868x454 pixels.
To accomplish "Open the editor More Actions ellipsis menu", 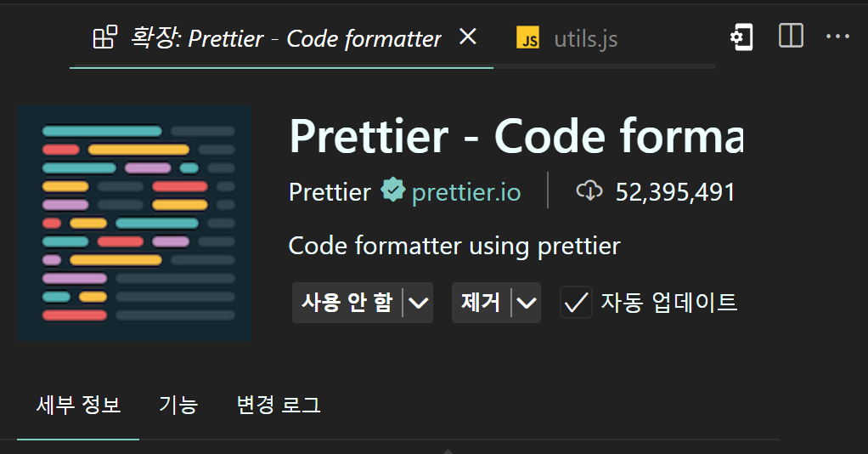I will coord(837,37).
